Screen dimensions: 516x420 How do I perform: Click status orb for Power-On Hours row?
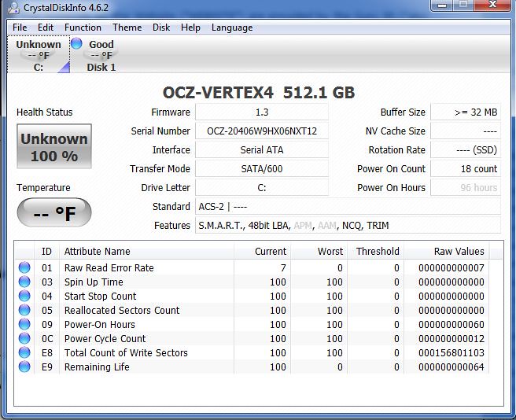click(x=24, y=324)
